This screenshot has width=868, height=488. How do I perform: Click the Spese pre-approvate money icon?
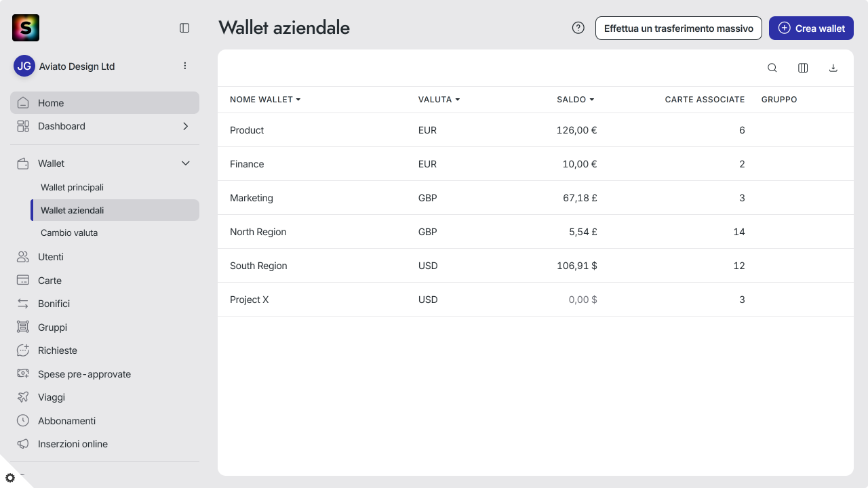pyautogui.click(x=23, y=374)
